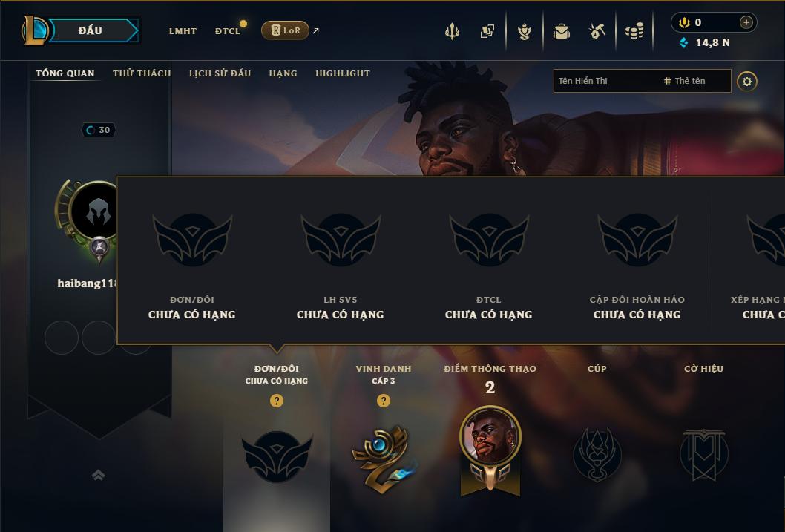Open the Hạng tab
The width and height of the screenshot is (785, 532).
tap(283, 73)
